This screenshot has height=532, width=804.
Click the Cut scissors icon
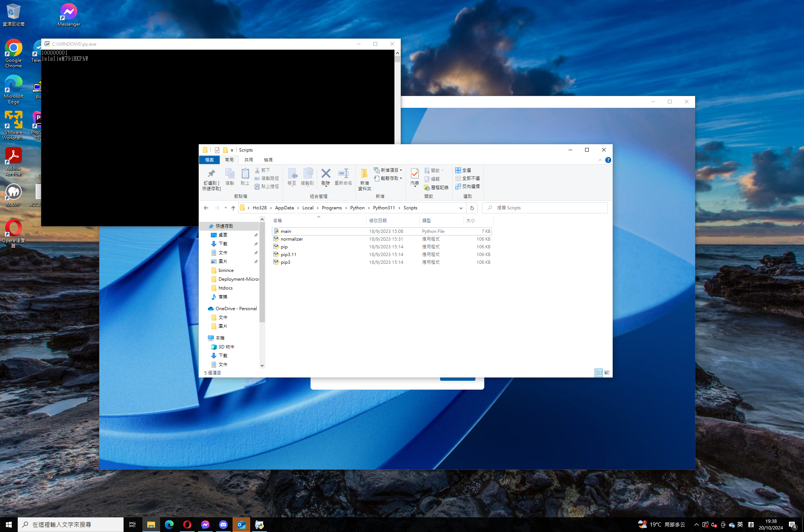coord(257,170)
